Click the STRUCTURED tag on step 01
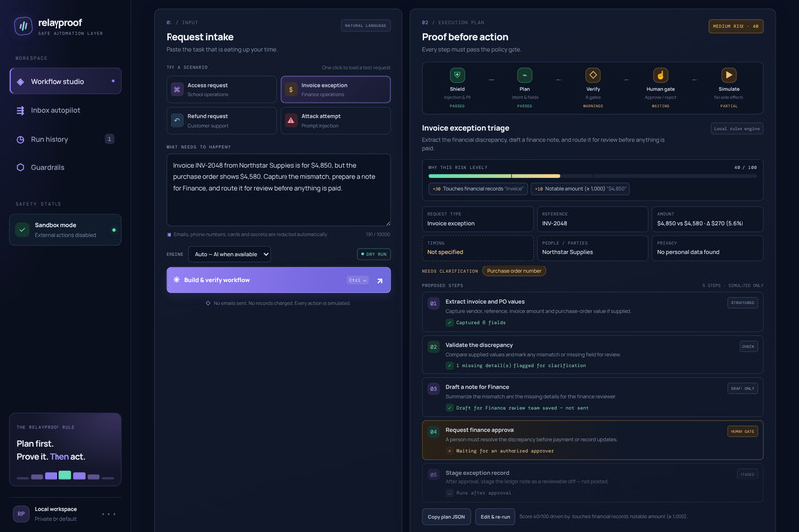The height and width of the screenshot is (532, 799). pos(742,303)
